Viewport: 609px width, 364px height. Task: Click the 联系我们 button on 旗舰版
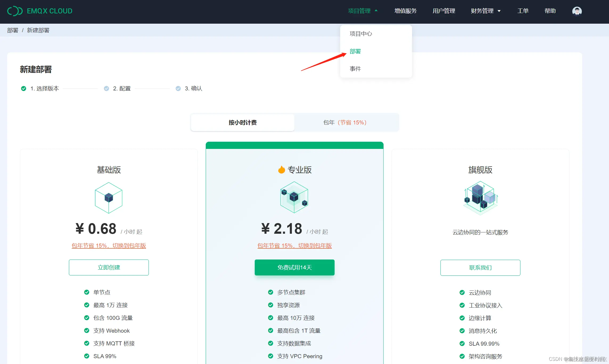pyautogui.click(x=480, y=267)
